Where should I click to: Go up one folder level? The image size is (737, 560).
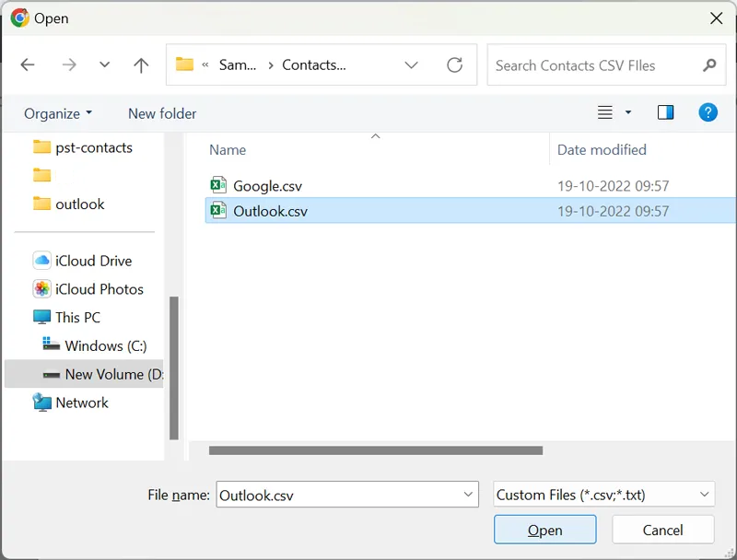tap(141, 64)
